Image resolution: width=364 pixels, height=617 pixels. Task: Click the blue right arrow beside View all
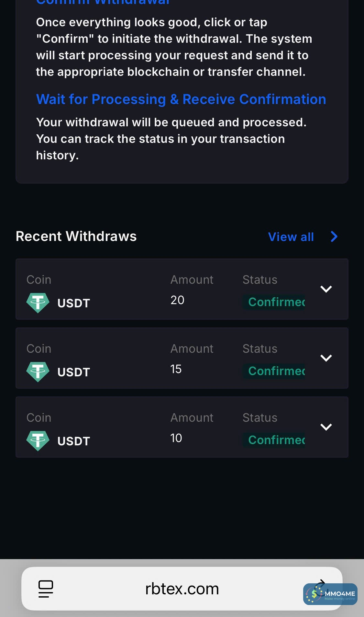[334, 237]
